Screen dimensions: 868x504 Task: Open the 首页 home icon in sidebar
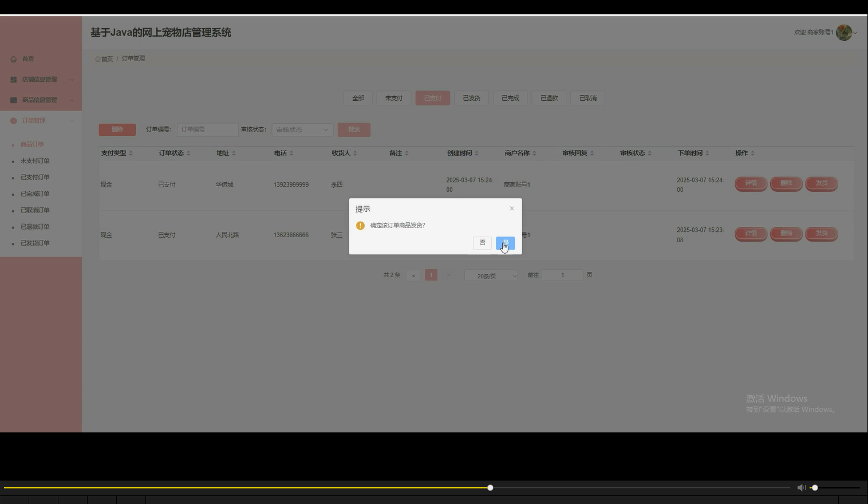[x=13, y=59]
